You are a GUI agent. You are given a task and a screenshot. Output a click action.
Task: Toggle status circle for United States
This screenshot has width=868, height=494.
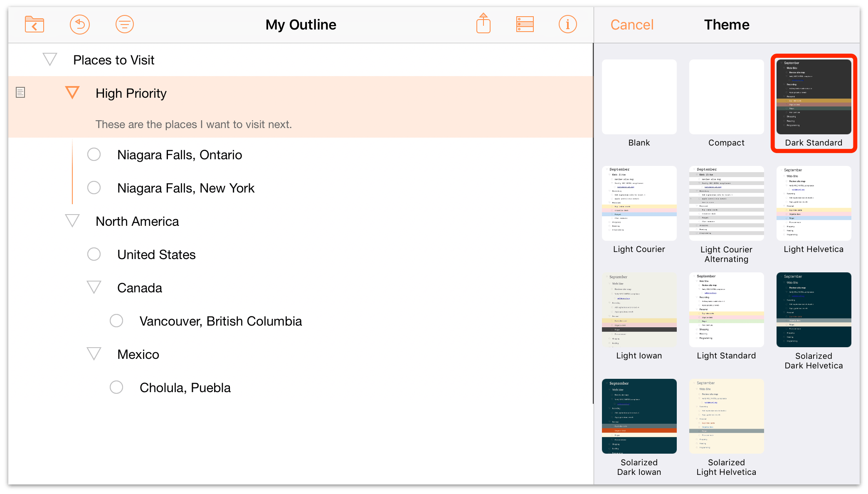(x=94, y=254)
